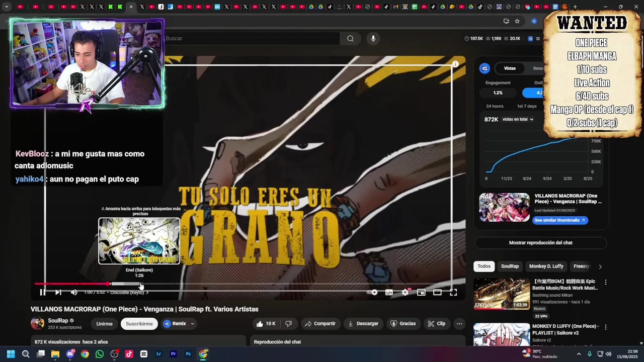644x362 pixels.
Task: Enter fullscreen mode in the player
Action: point(453,292)
